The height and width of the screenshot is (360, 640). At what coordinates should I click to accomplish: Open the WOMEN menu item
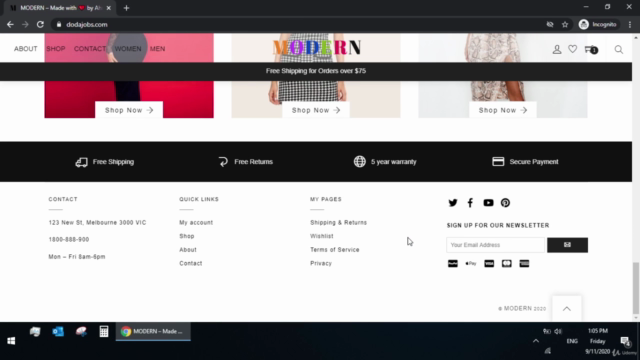(128, 49)
